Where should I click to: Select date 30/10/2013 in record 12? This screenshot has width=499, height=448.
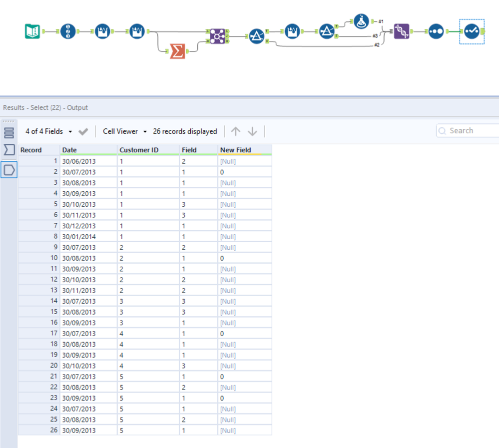pyautogui.click(x=88, y=280)
